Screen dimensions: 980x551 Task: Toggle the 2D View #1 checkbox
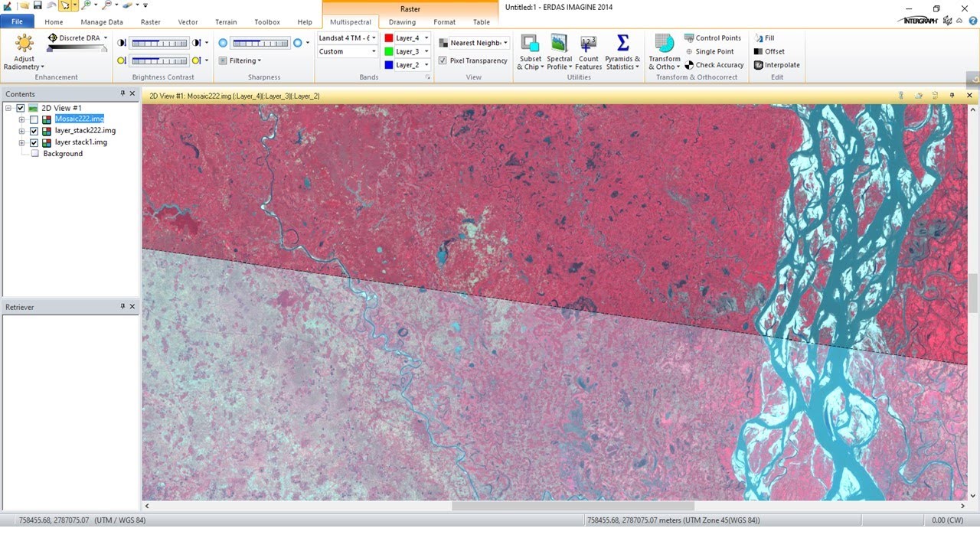pos(21,108)
